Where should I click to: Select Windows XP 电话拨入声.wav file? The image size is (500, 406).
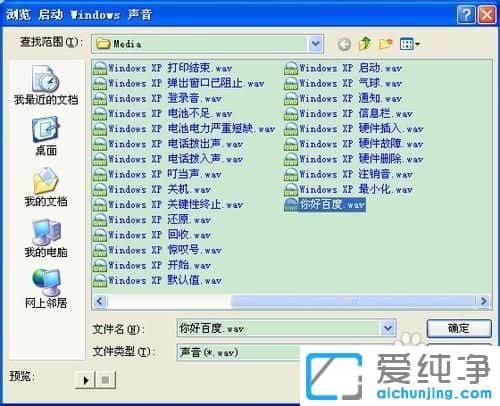(x=168, y=159)
